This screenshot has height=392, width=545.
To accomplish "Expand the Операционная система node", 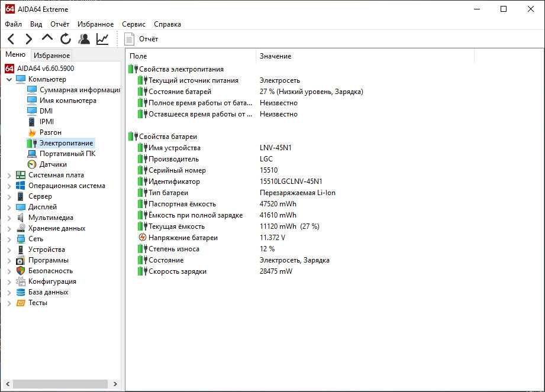I will click(x=9, y=186).
